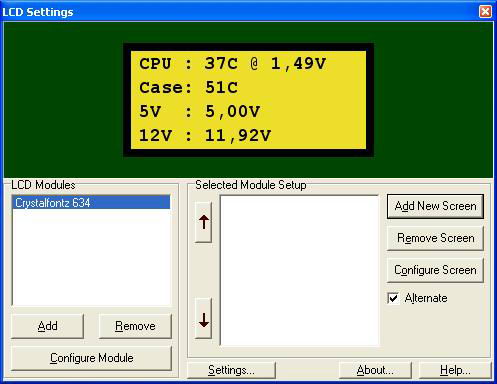Remove the selected LCD module

[135, 326]
